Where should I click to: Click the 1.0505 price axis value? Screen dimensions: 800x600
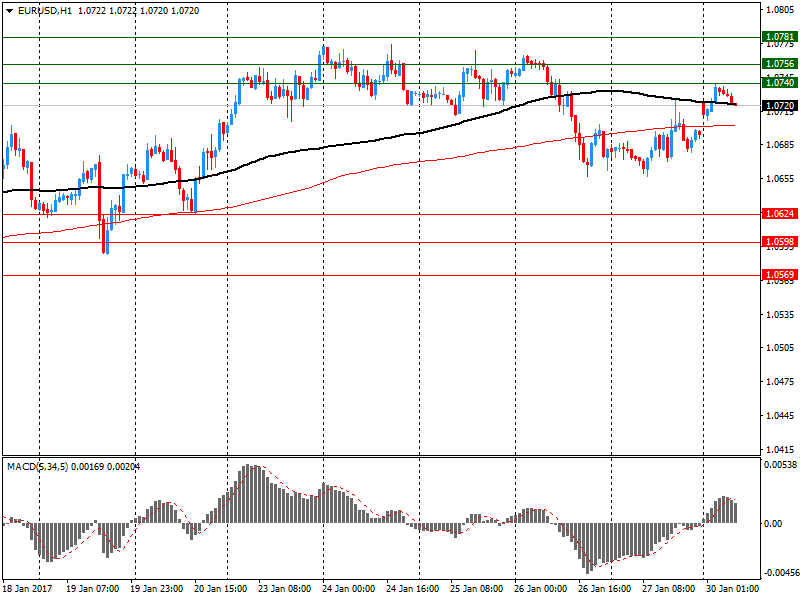(x=780, y=348)
